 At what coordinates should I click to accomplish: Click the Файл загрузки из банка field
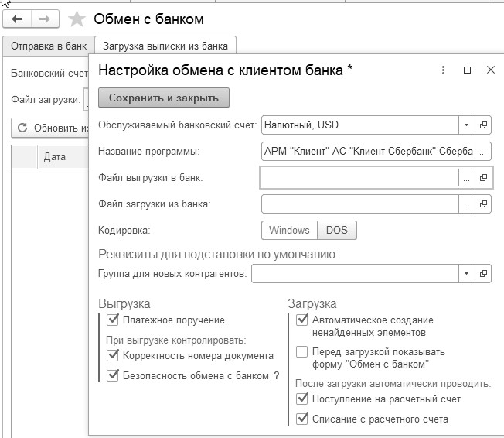point(360,204)
